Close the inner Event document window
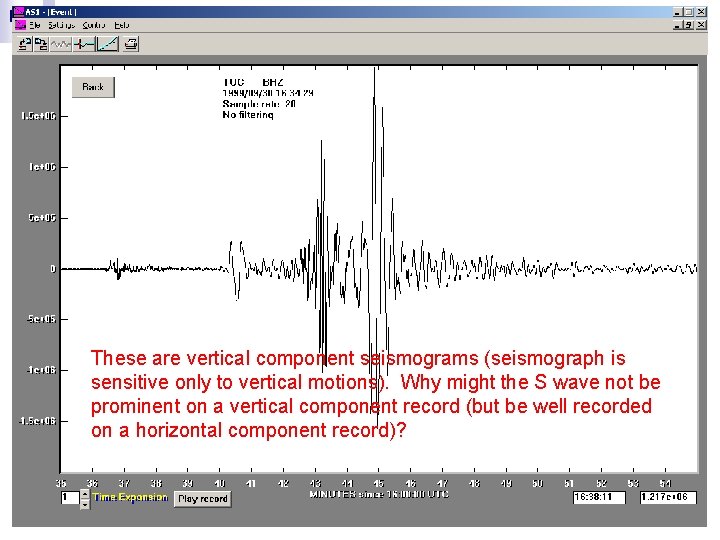Screen dimensions: 720x540 point(701,25)
